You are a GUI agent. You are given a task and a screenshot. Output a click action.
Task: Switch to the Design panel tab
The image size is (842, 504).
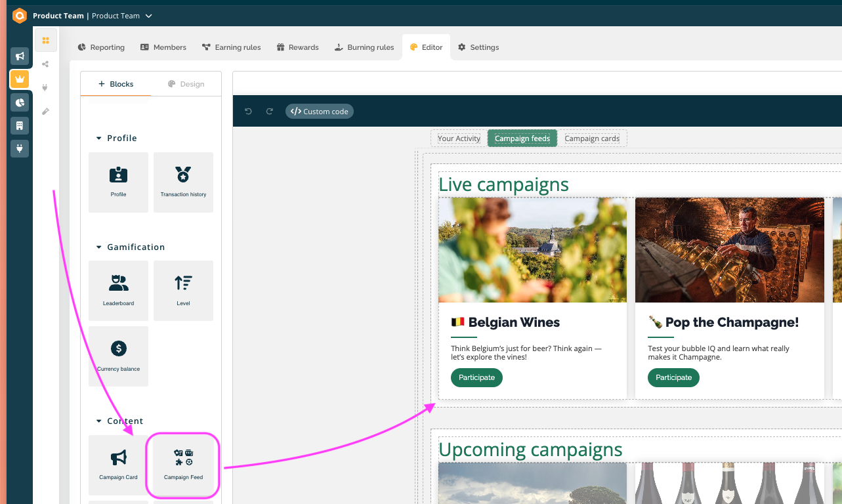186,84
